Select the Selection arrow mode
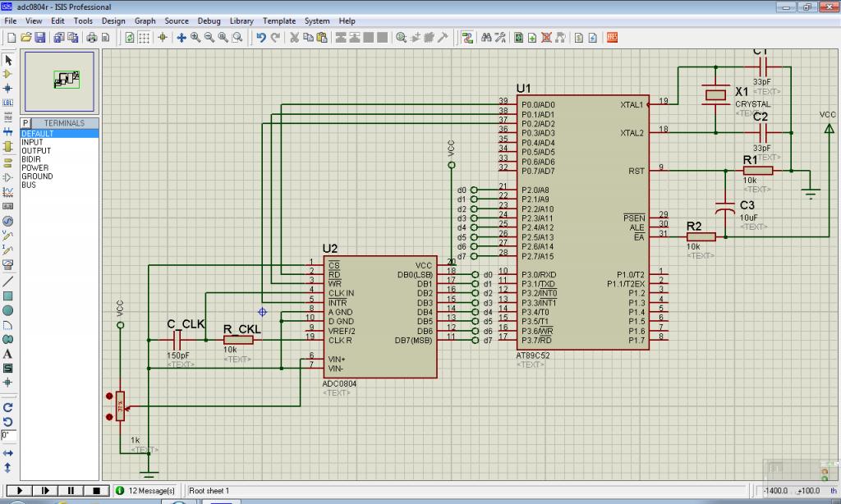The image size is (841, 504). (x=8, y=60)
